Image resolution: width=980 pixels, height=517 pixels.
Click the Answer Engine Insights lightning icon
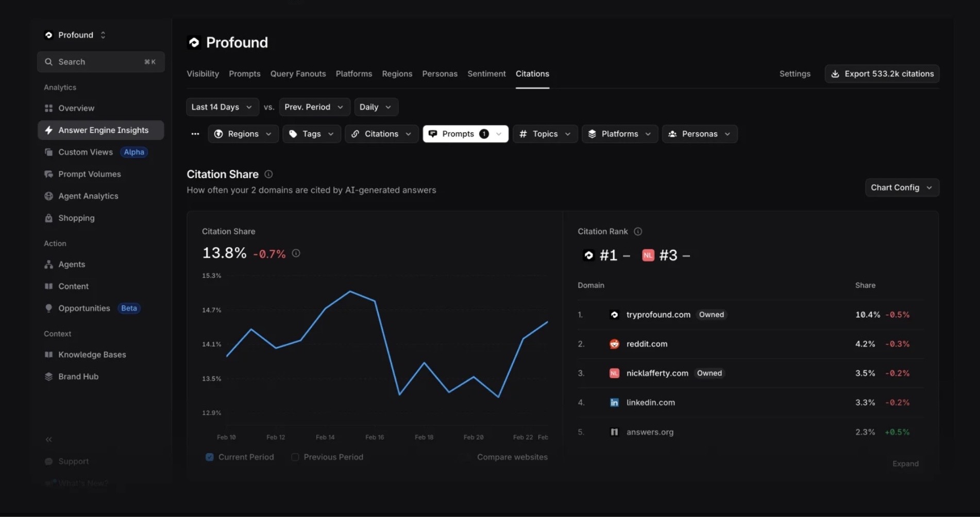48,130
